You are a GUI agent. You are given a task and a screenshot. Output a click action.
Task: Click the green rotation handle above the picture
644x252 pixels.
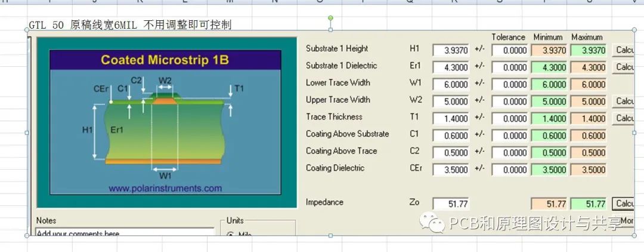330,19
